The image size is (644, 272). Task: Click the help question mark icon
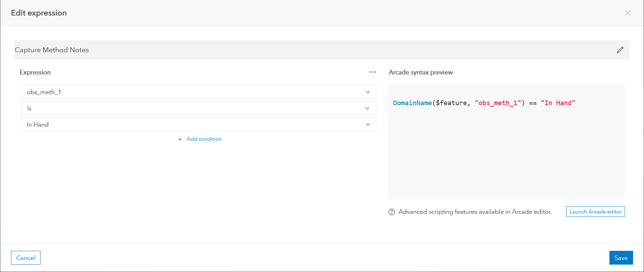(x=391, y=212)
